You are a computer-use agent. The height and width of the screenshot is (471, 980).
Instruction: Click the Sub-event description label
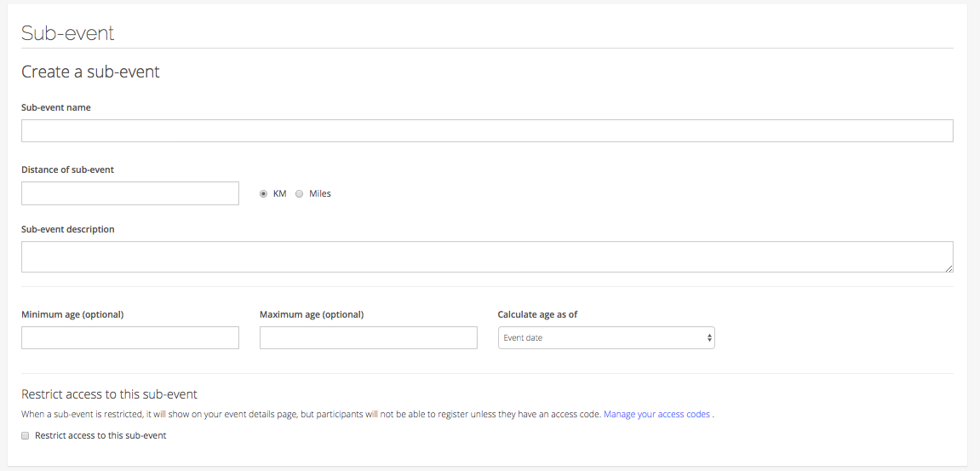coord(68,230)
